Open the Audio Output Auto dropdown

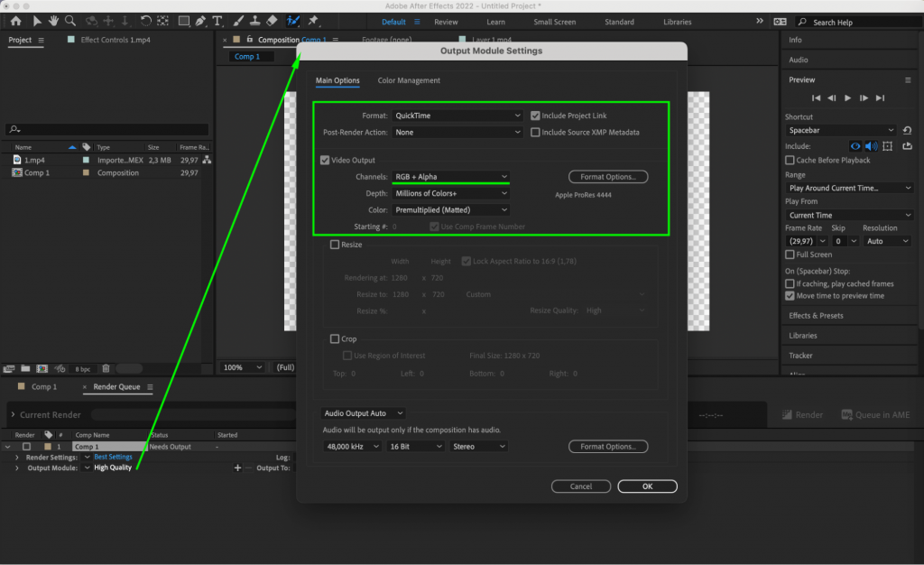pos(364,412)
